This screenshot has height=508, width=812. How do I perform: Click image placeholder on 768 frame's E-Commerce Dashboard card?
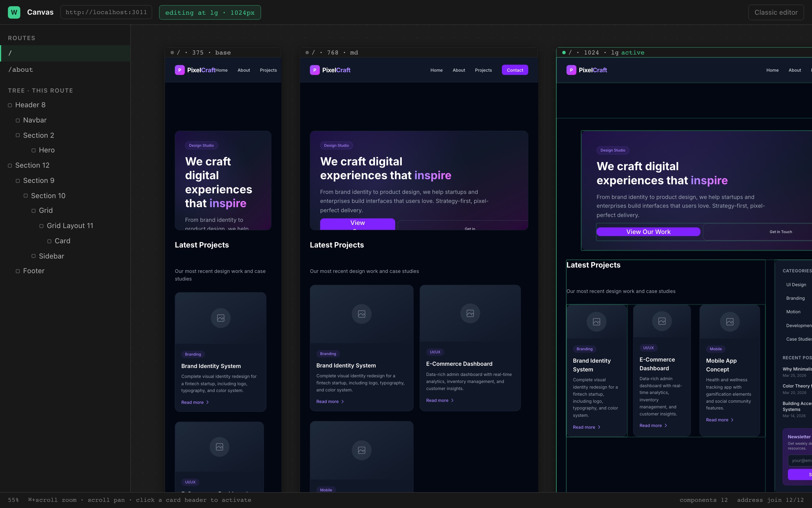pos(470,313)
